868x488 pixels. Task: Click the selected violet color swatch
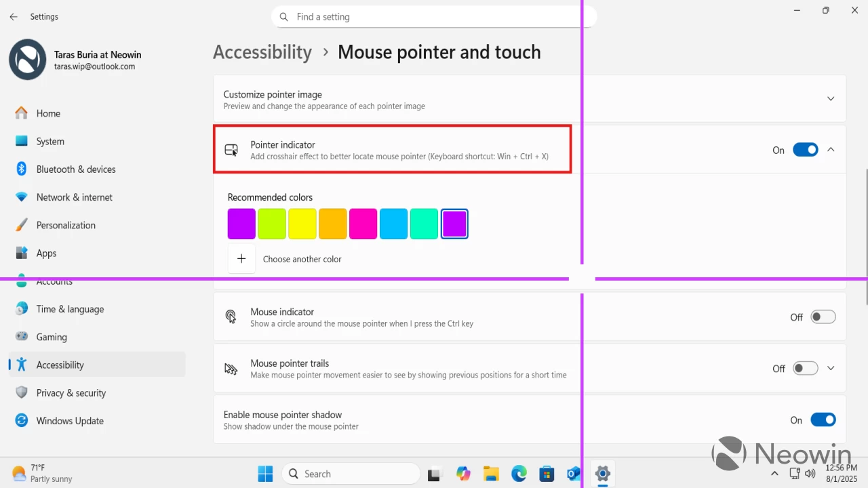454,224
